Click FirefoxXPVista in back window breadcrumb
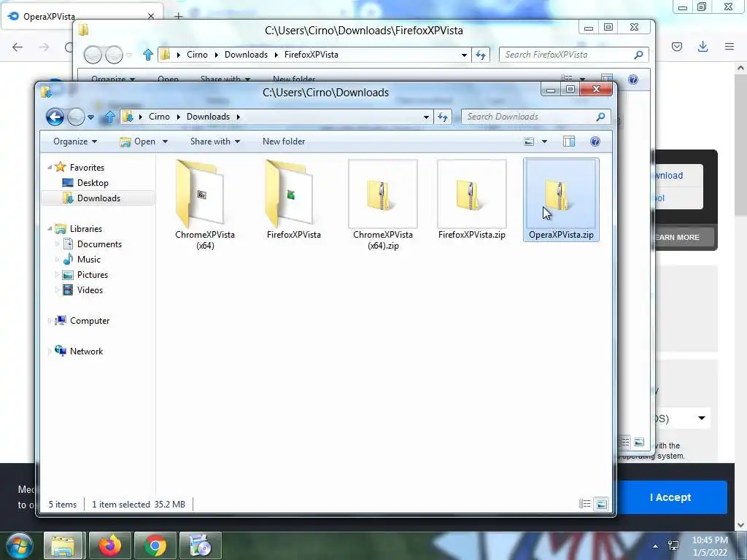The image size is (747, 560). pyautogui.click(x=311, y=55)
